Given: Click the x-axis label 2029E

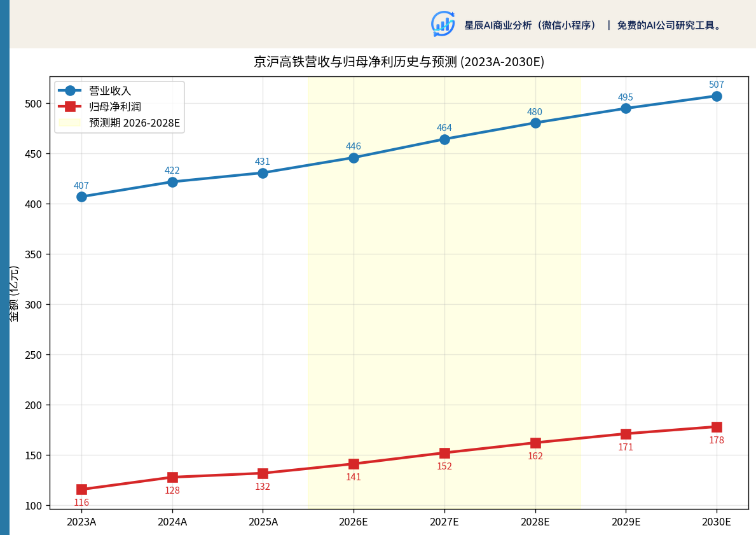Looking at the screenshot, I should pyautogui.click(x=626, y=522).
